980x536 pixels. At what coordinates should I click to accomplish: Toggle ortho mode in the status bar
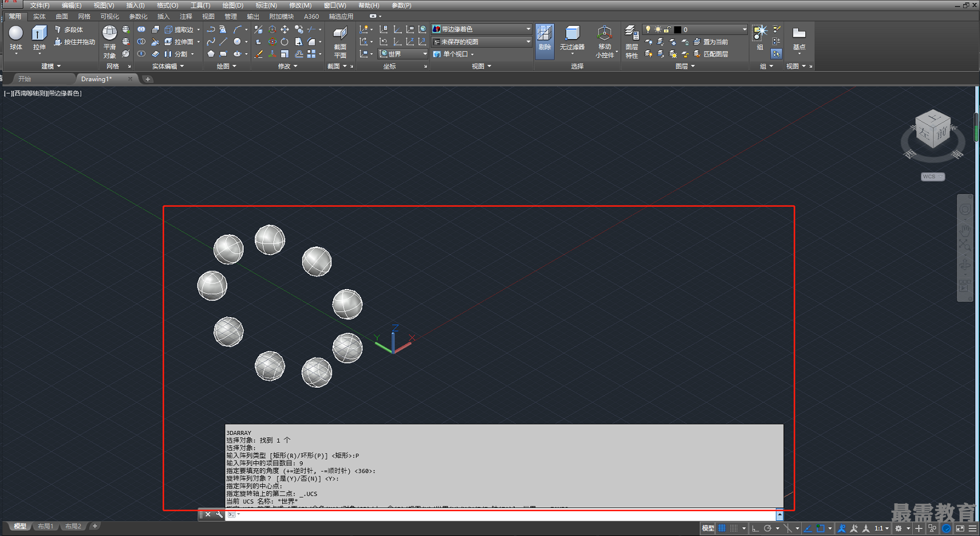pos(756,528)
